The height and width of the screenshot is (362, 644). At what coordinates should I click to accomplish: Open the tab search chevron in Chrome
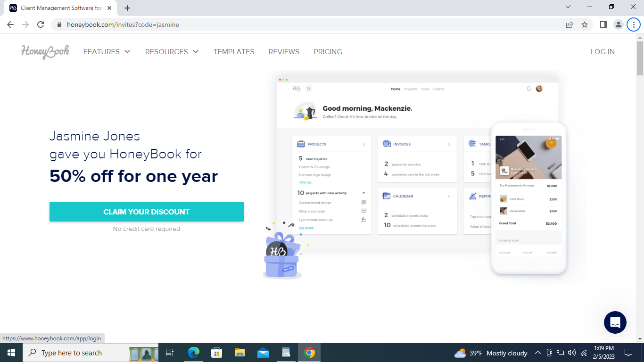pyautogui.click(x=568, y=7)
